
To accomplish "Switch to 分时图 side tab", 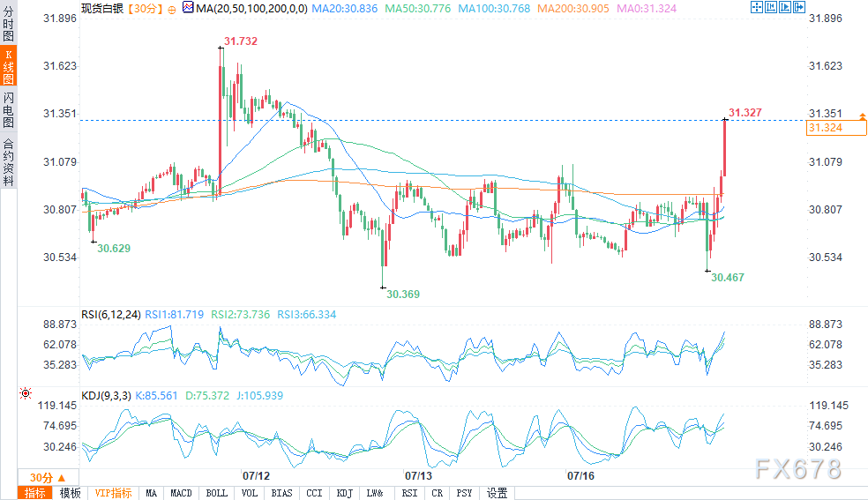I will point(8,22).
